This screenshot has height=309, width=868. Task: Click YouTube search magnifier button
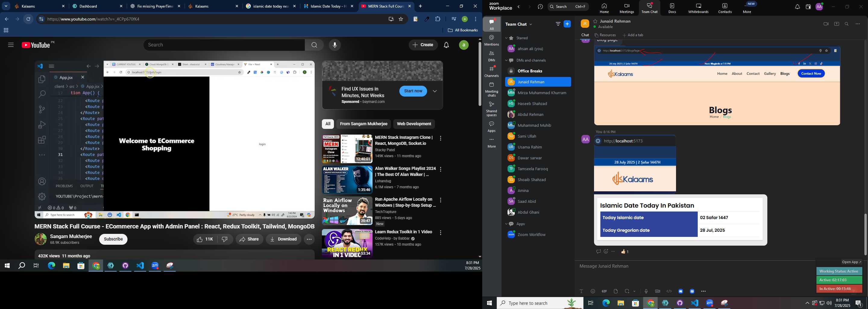click(314, 45)
